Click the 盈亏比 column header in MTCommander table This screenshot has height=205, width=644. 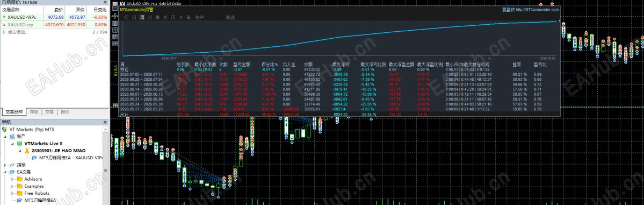click(x=540, y=65)
